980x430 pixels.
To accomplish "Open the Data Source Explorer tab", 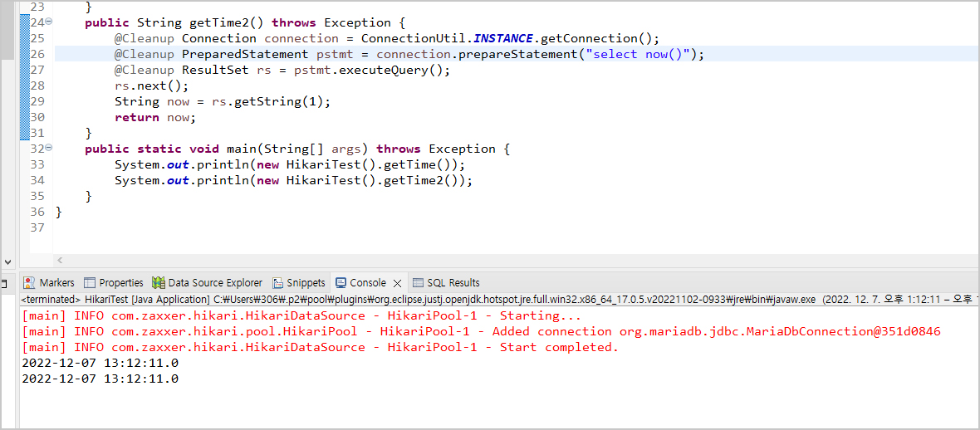I will (208, 282).
